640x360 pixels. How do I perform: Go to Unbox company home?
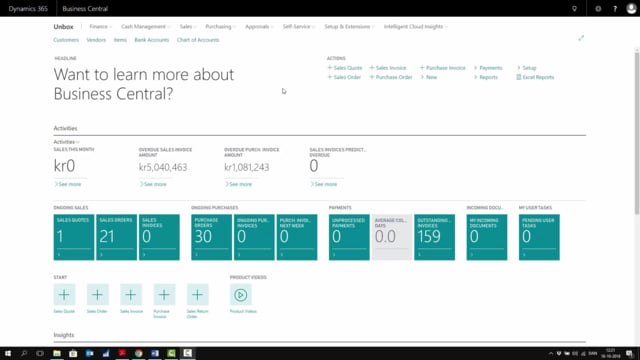(63, 27)
